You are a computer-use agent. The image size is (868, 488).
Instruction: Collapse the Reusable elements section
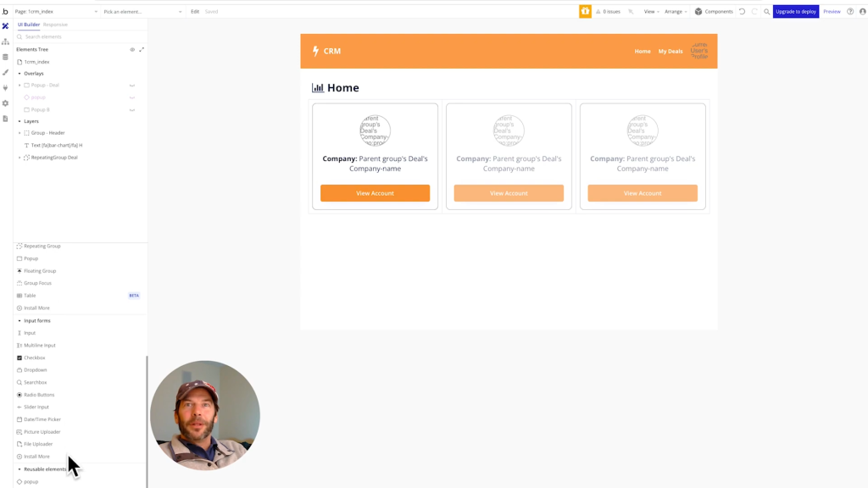[x=19, y=469]
